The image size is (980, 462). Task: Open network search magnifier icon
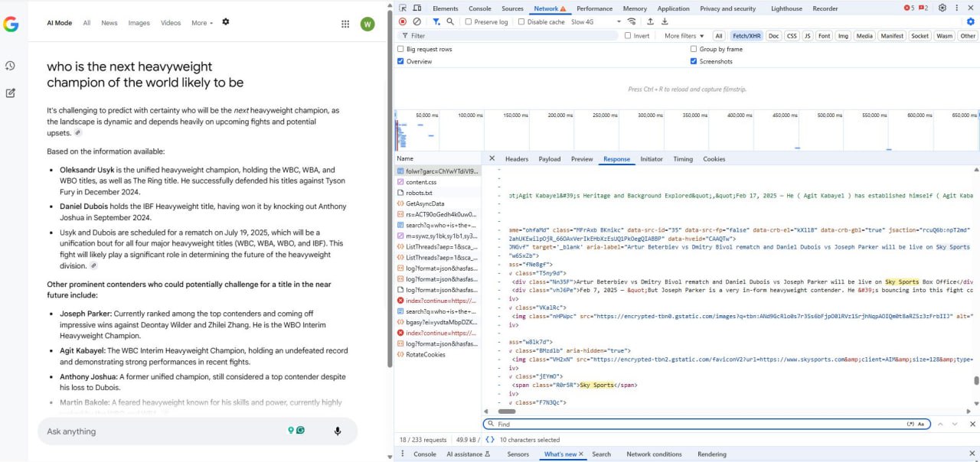pyautogui.click(x=450, y=21)
